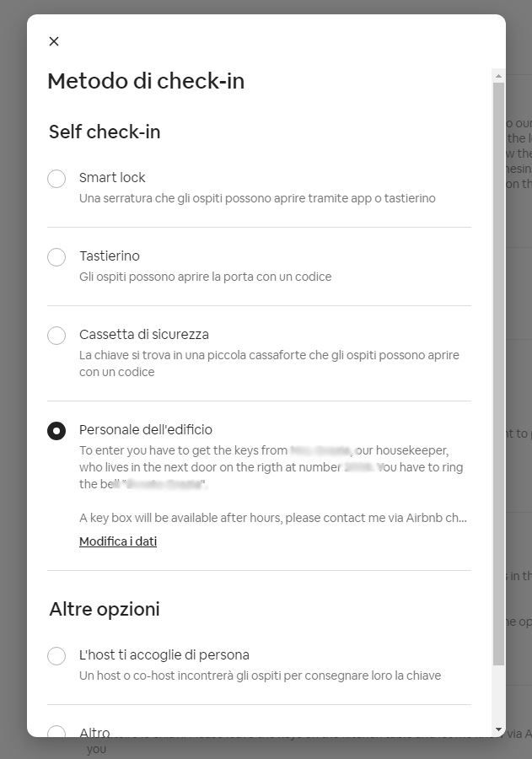Click the scrollbar up arrow
Image resolution: width=532 pixels, height=759 pixels.
(x=498, y=76)
